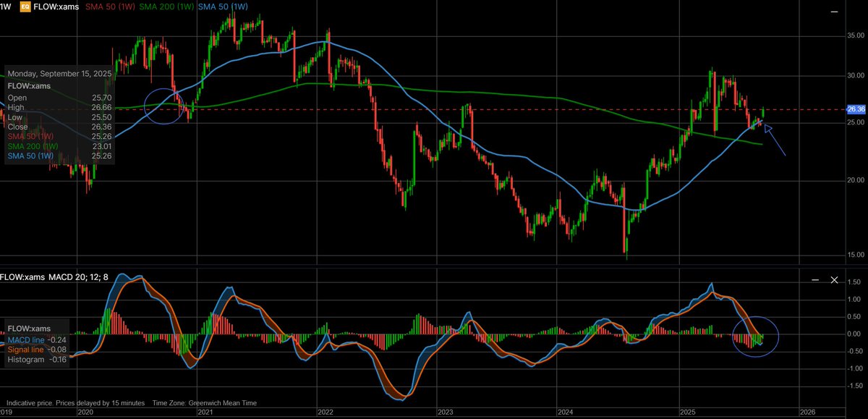Viewport: 868px width, 419px height.
Task: Click the Histogram -0.16 legend entry
Action: pyautogui.click(x=37, y=360)
